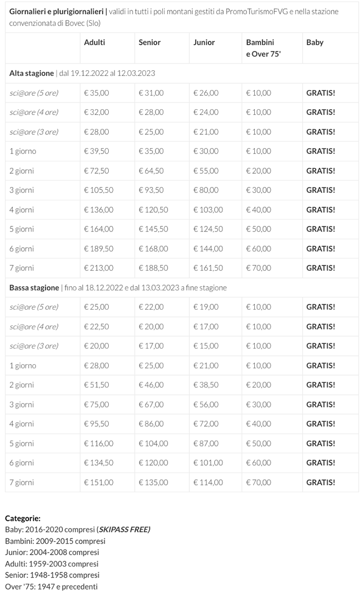Select the Alta stagione section heading
The image size is (364, 602).
pos(32,73)
